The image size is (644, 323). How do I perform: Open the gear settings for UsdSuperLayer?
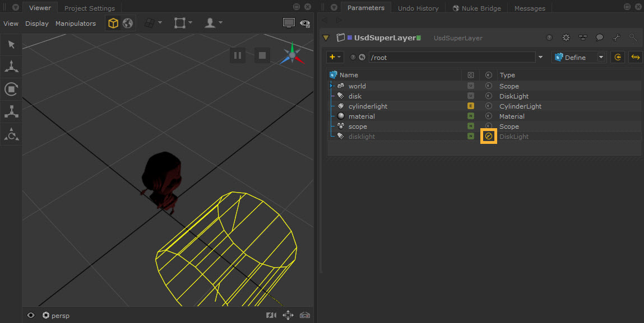[x=566, y=38]
